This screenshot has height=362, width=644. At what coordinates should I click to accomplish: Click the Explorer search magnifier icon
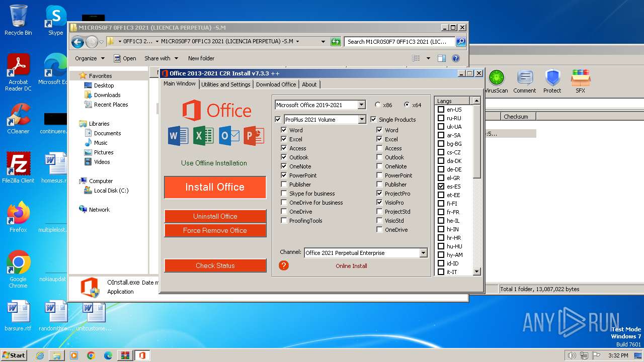460,42
